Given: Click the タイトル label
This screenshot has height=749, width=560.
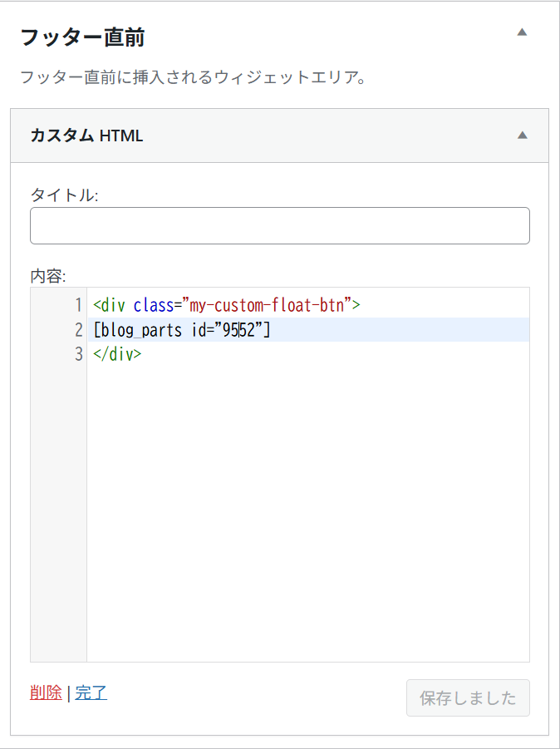Looking at the screenshot, I should 64,195.
